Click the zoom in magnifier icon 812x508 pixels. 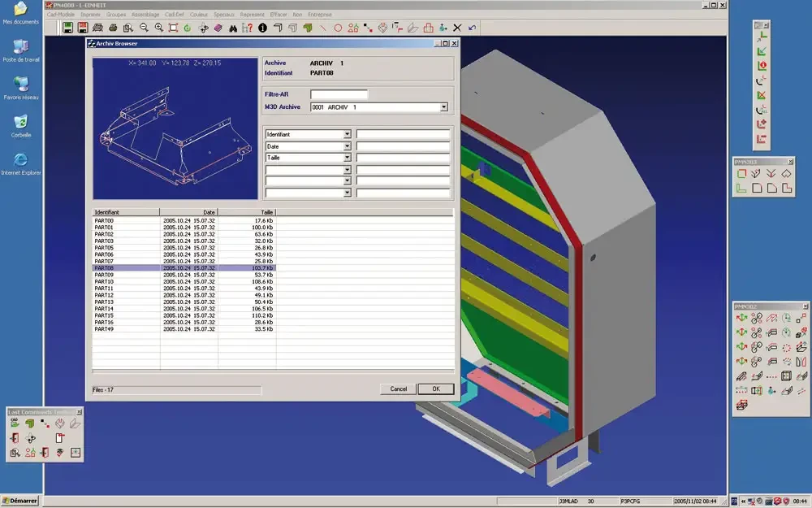159,28
